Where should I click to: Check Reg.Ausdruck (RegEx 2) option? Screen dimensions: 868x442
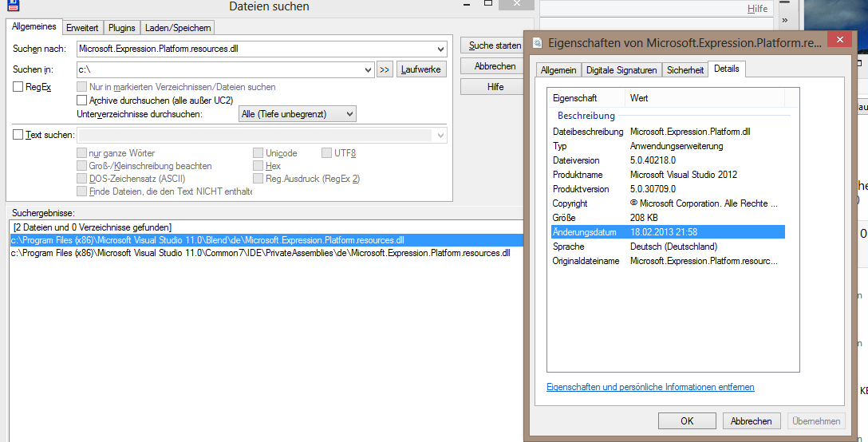tap(258, 179)
